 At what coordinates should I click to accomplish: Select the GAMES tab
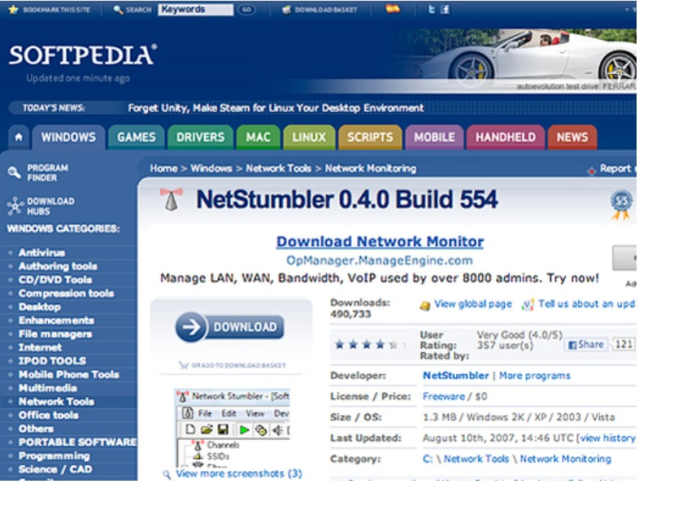(x=136, y=137)
